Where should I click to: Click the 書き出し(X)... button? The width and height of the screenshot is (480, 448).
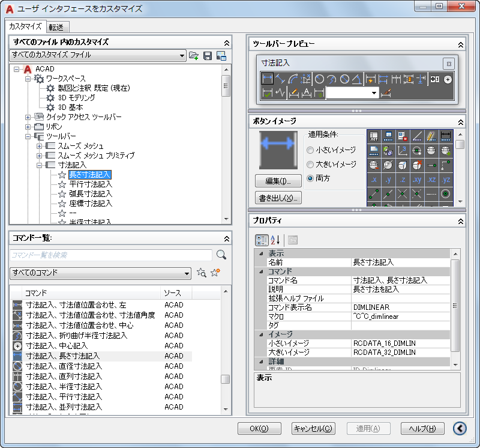pyautogui.click(x=278, y=198)
